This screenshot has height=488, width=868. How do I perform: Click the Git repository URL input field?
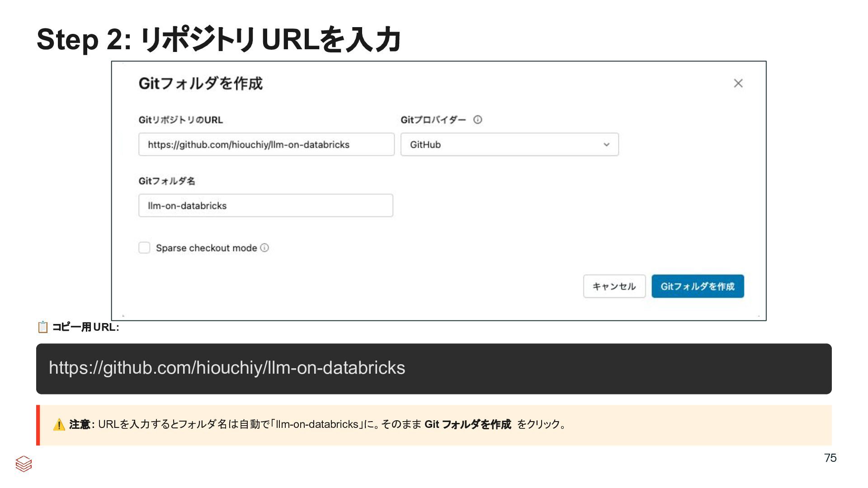point(266,145)
